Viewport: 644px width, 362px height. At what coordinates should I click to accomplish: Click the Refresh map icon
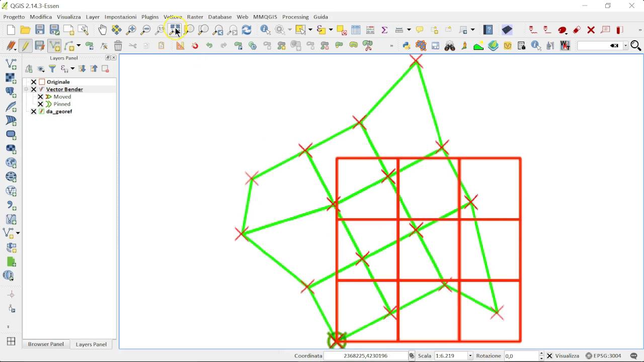pos(247,30)
